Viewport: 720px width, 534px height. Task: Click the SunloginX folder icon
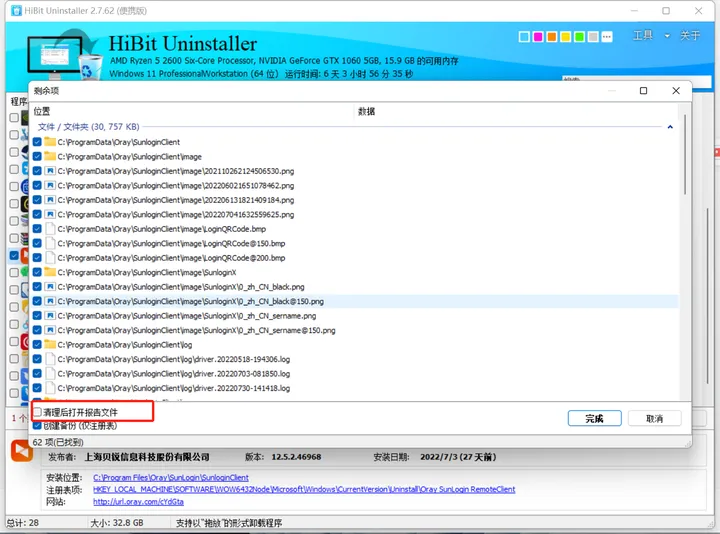49,272
